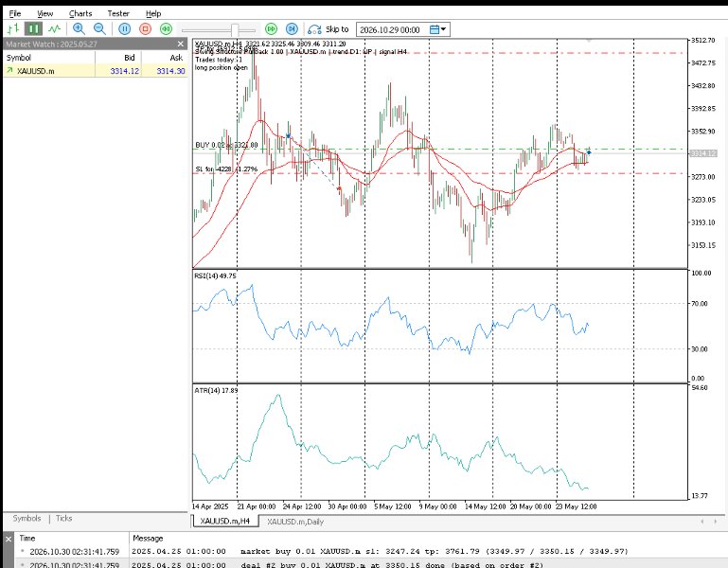Click the Time column header in log
Image resolution: width=728 pixels, height=568 pixels.
click(x=27, y=539)
